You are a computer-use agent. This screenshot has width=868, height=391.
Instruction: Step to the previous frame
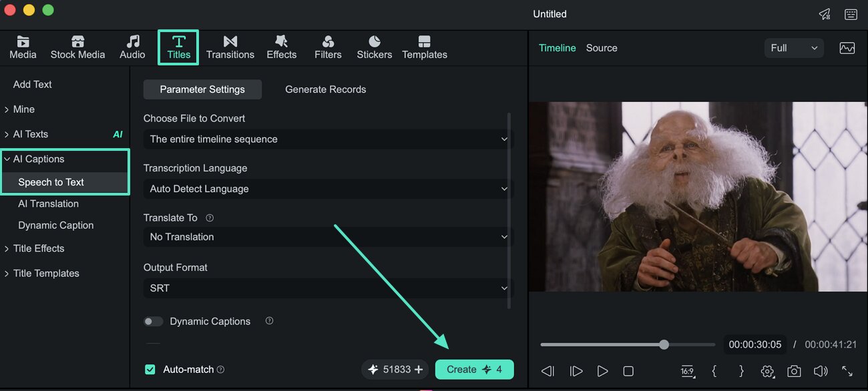(548, 371)
